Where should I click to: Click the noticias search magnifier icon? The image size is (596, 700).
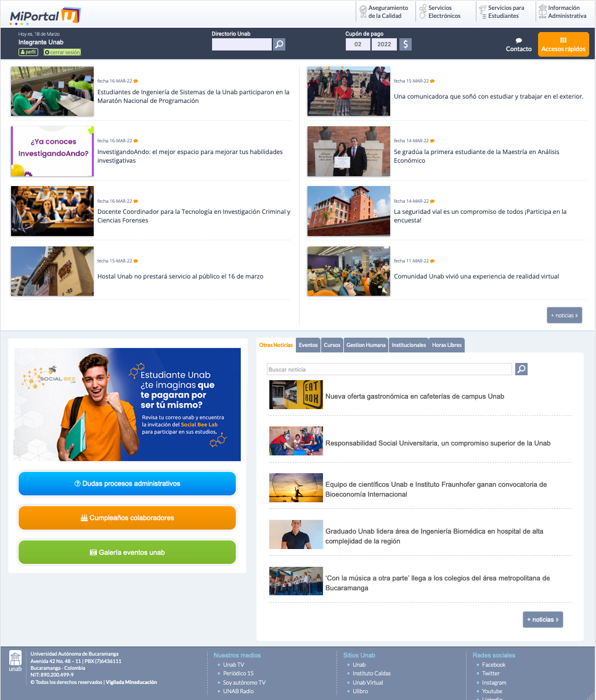coord(521,369)
